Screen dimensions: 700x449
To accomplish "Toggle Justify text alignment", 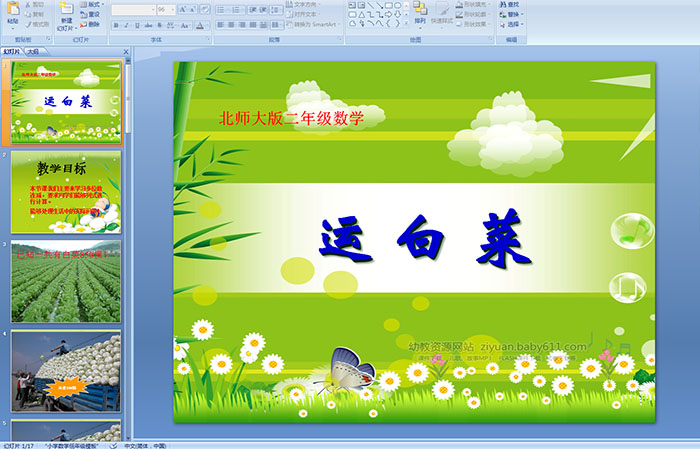I will 253,25.
